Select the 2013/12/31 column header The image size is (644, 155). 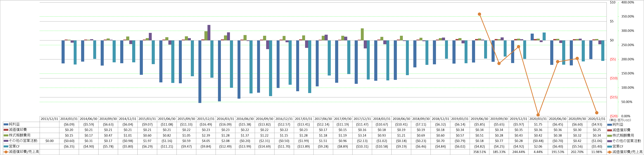pyautogui.click(x=49, y=119)
